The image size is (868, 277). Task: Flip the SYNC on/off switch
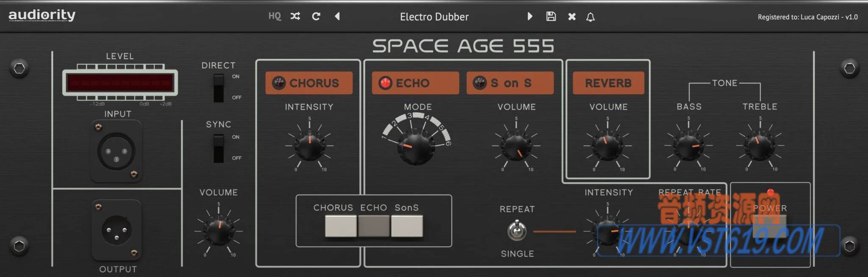218,148
